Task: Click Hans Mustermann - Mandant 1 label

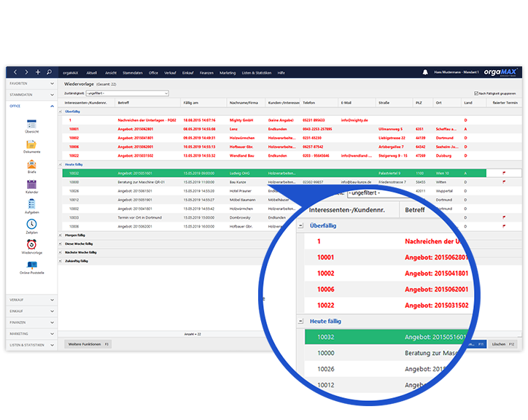Action: coord(457,72)
